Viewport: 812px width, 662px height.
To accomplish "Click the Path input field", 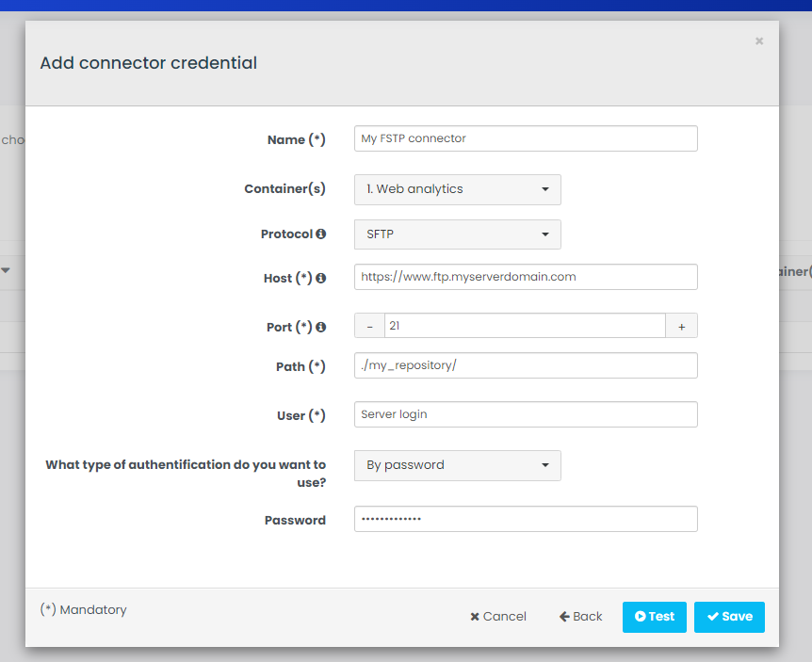I will pyautogui.click(x=526, y=365).
